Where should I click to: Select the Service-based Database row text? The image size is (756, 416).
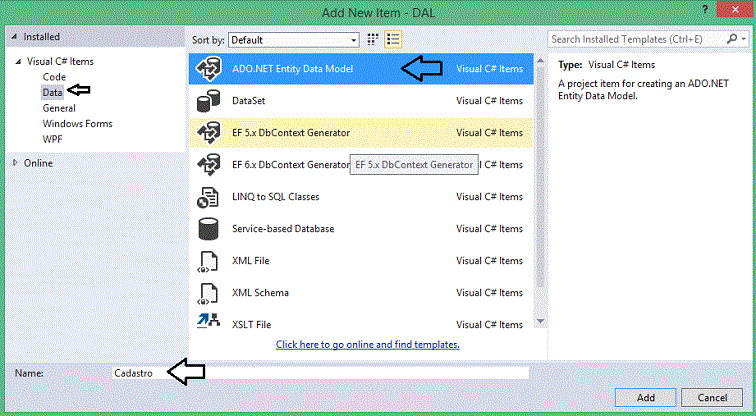[x=283, y=228]
